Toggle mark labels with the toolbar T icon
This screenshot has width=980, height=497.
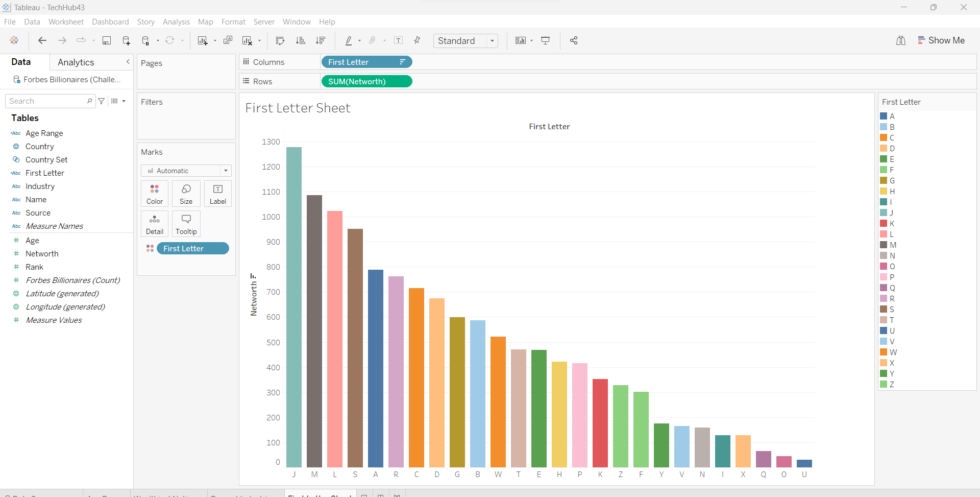point(399,41)
